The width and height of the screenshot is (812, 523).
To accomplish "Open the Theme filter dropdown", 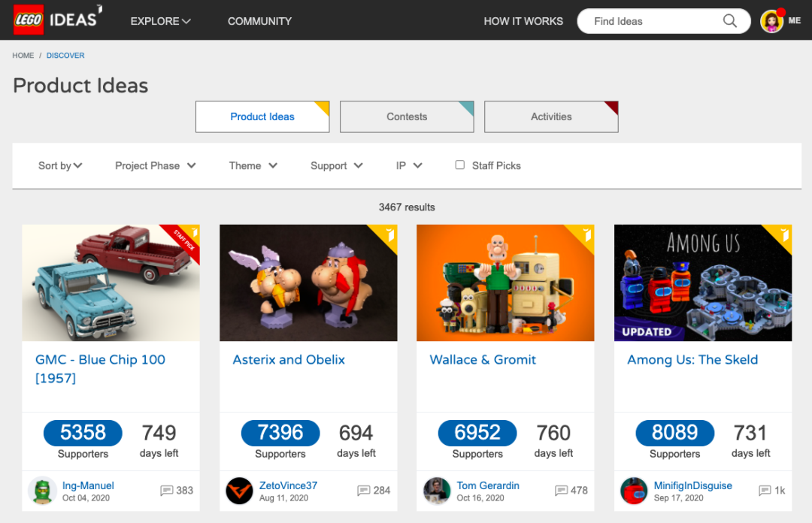I will 253,166.
